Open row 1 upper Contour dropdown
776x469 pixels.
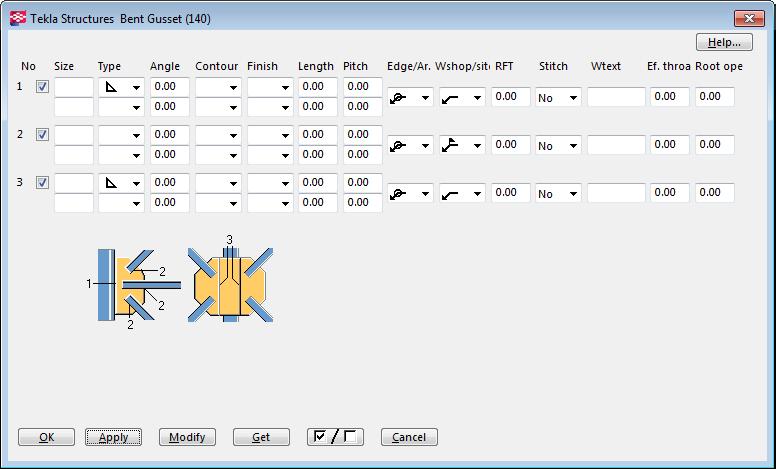(218, 87)
